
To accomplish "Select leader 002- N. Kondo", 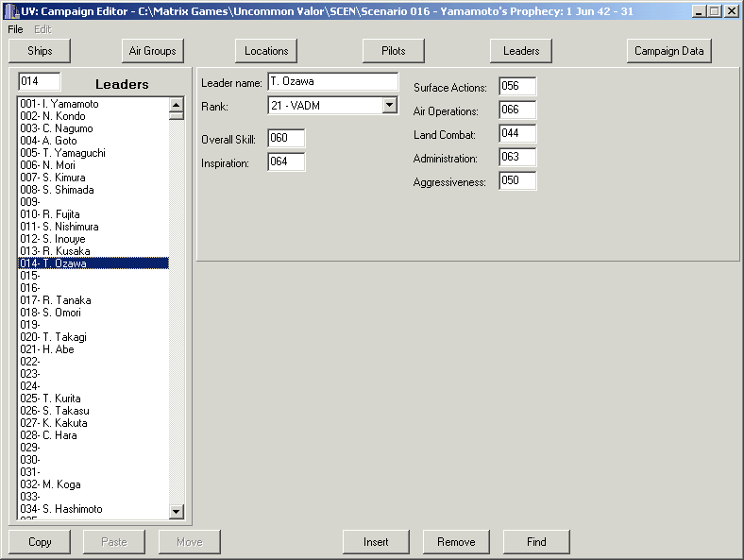I will click(x=93, y=116).
